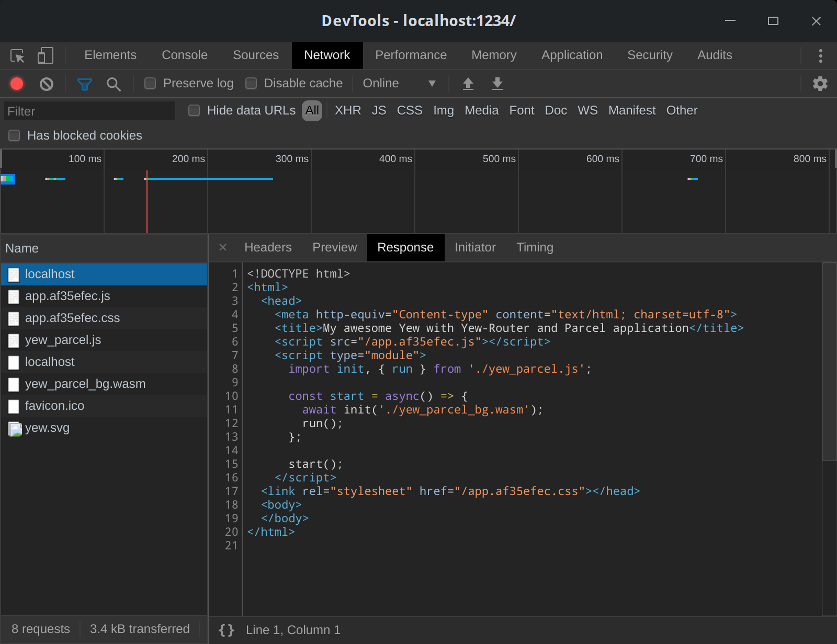Show the Initiator tab of the request
Image resolution: width=837 pixels, height=644 pixels.
(x=475, y=248)
